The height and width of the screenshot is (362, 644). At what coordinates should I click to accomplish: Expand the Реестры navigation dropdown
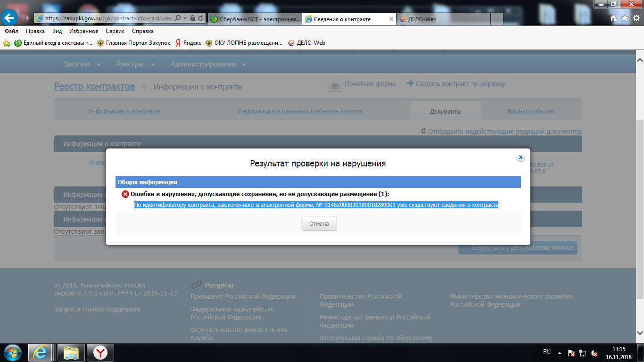pyautogui.click(x=136, y=64)
